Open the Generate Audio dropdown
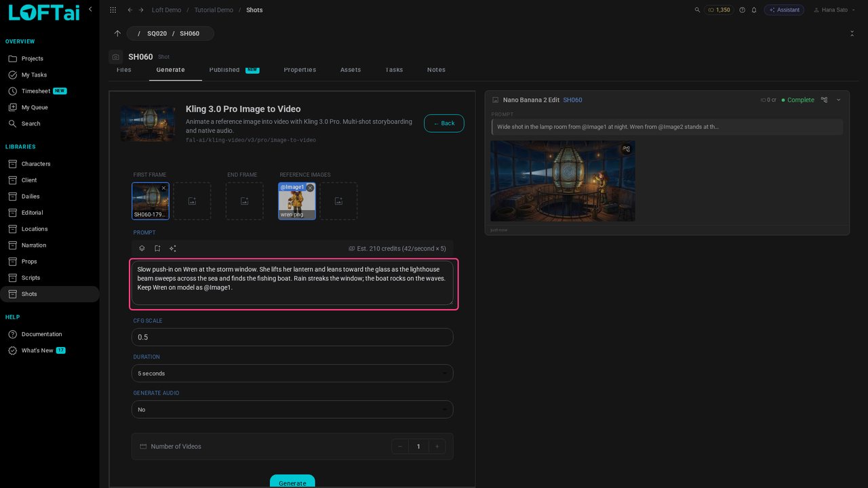 (292, 409)
